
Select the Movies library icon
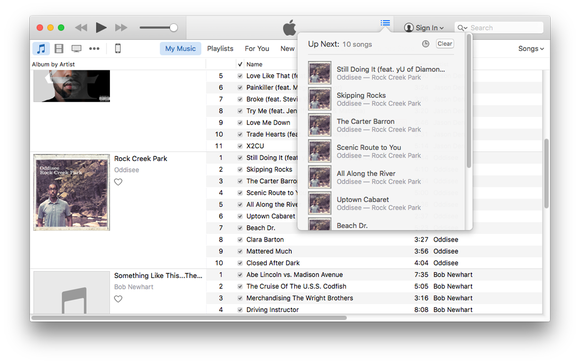click(x=59, y=48)
